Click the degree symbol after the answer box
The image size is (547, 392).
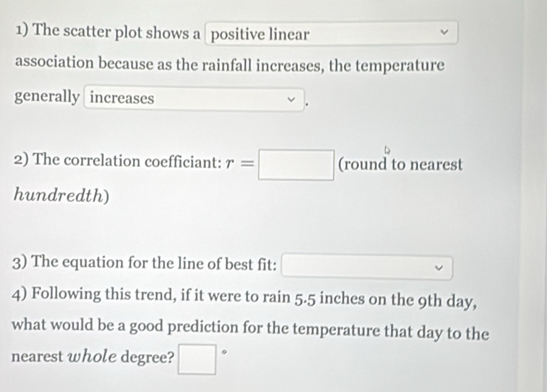tap(225, 352)
